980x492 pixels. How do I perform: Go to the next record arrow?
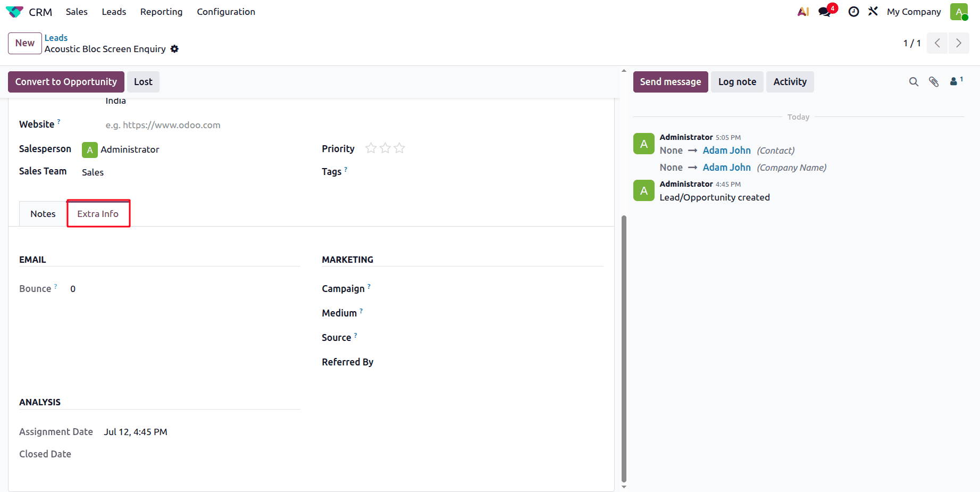pos(959,43)
